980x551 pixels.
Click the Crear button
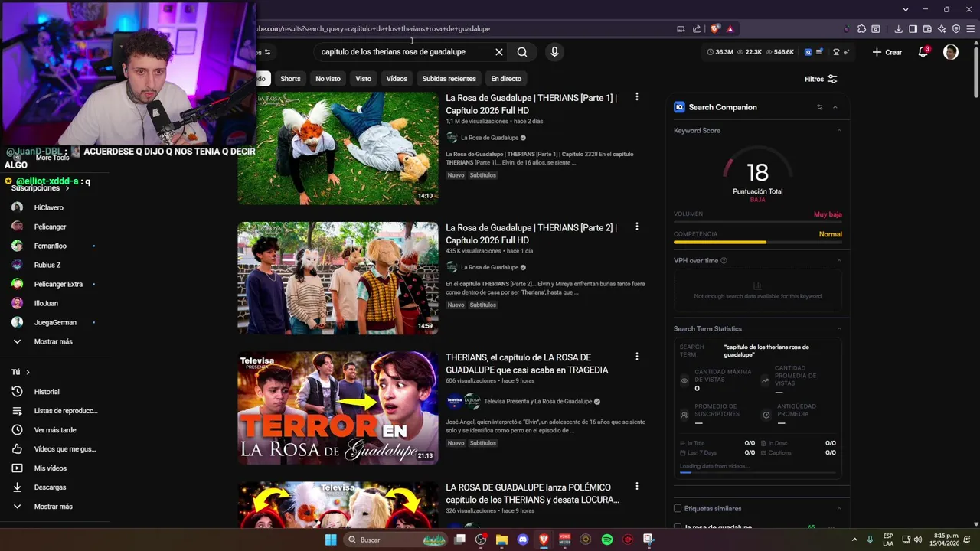[x=887, y=52]
